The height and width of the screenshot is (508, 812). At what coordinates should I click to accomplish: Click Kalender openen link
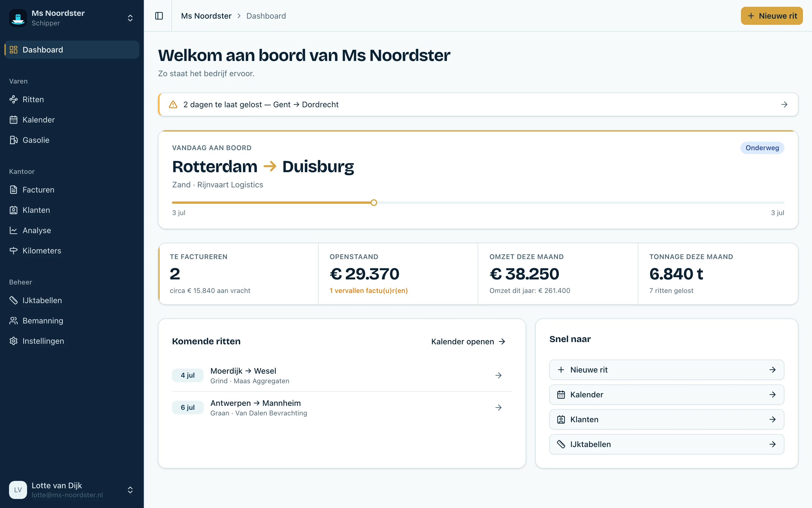click(x=468, y=342)
